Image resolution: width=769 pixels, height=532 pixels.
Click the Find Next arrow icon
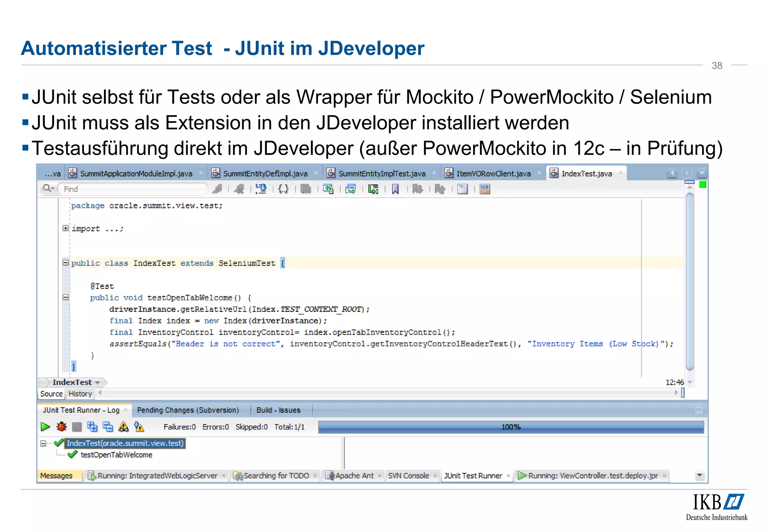point(239,189)
